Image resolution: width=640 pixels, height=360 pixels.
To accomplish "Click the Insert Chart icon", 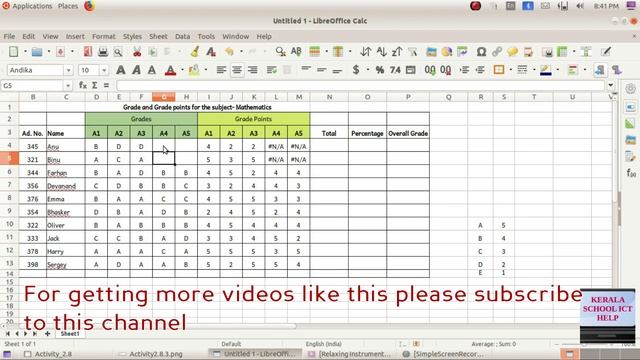I will (447, 52).
